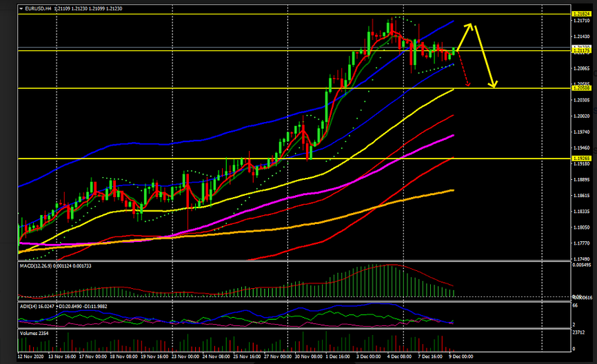Click the 1.20508 price label on axis
The height and width of the screenshot is (364, 597).
(580, 88)
